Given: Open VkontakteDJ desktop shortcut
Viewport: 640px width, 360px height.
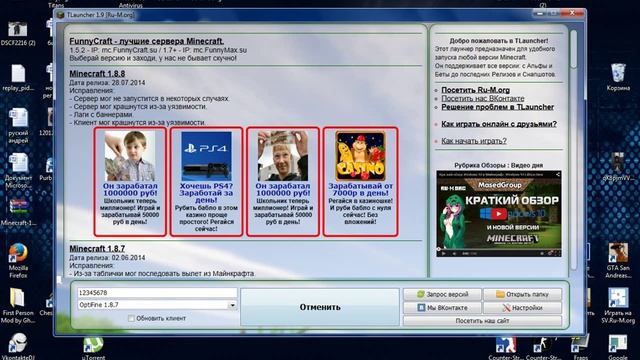Looking at the screenshot, I should pos(18,346).
